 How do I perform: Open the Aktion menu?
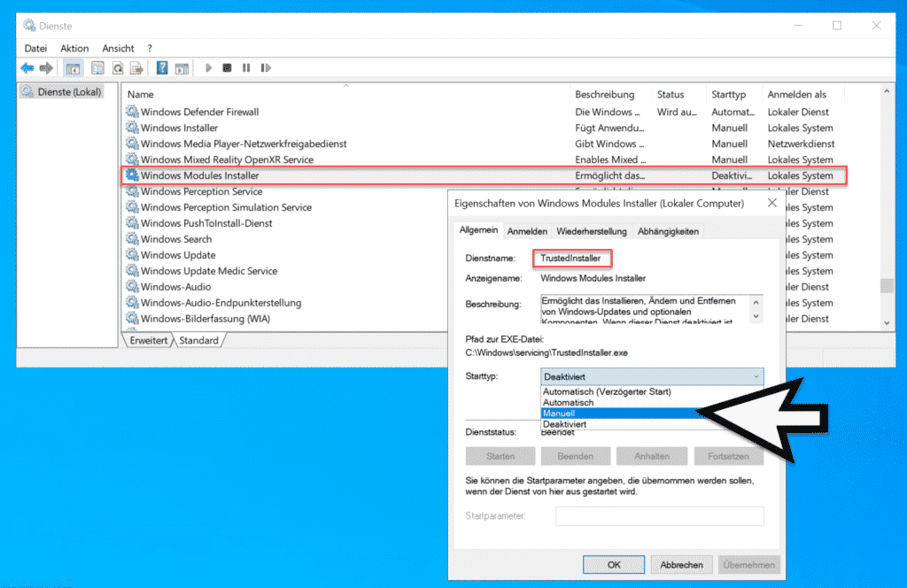point(74,49)
